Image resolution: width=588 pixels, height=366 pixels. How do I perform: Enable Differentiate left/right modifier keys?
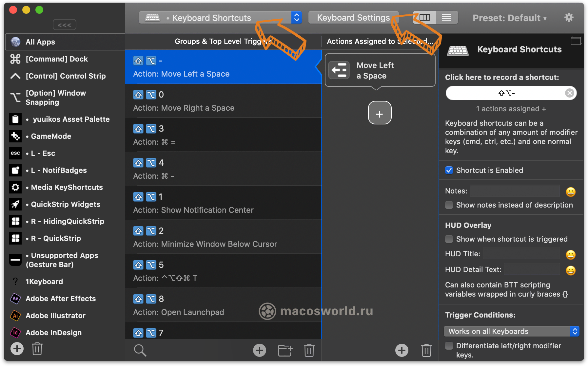(449, 346)
